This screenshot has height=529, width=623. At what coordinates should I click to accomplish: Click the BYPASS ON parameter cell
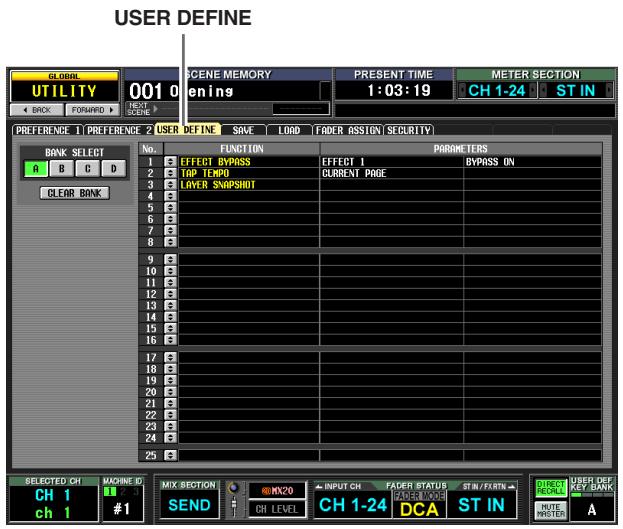(x=532, y=162)
